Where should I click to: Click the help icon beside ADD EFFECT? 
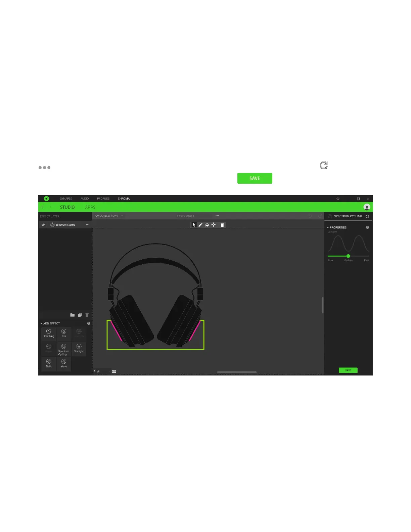coord(89,323)
